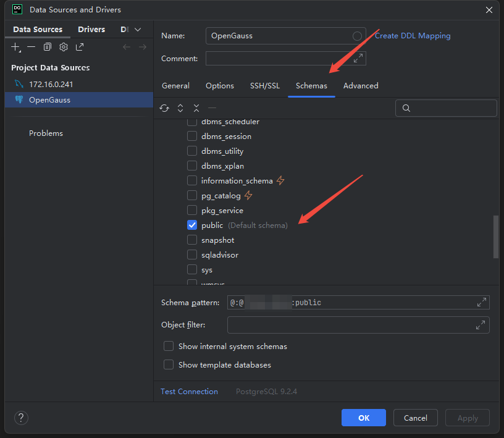Click the PostgreSQL elephant icon of OpenGauss
The width and height of the screenshot is (504, 438).
(x=19, y=99)
